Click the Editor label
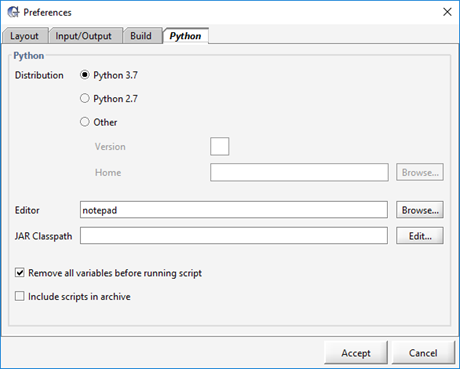Screen dimensions: 460x369 click(x=27, y=210)
